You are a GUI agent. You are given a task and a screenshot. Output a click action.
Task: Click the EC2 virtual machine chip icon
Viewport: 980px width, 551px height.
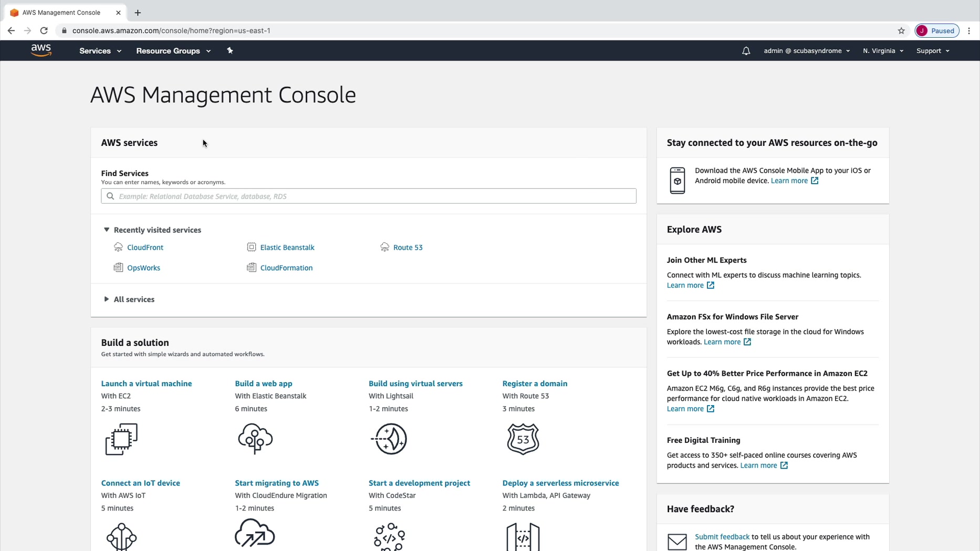pos(121,439)
